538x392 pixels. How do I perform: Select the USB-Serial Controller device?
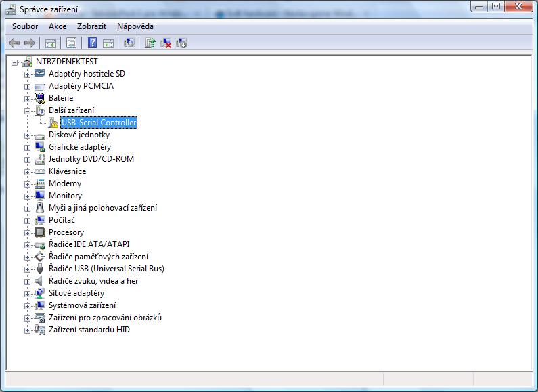[99, 123]
